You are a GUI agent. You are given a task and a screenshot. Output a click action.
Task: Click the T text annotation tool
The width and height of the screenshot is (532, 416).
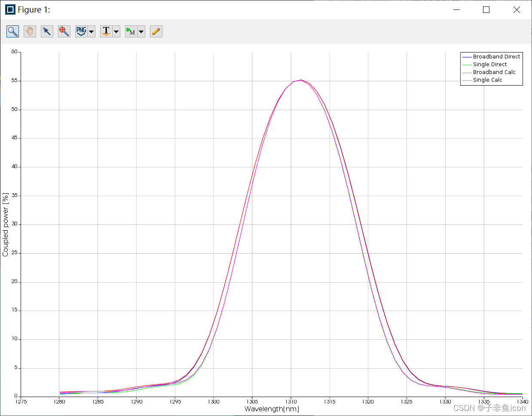pyautogui.click(x=106, y=31)
